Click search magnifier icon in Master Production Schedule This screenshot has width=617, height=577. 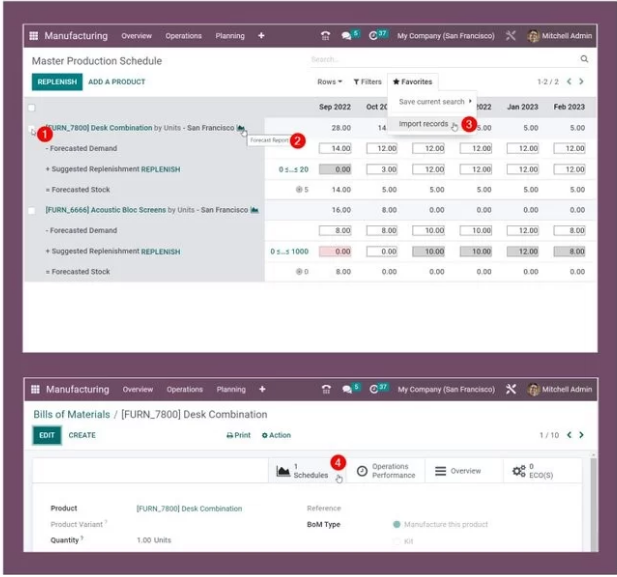tap(584, 59)
